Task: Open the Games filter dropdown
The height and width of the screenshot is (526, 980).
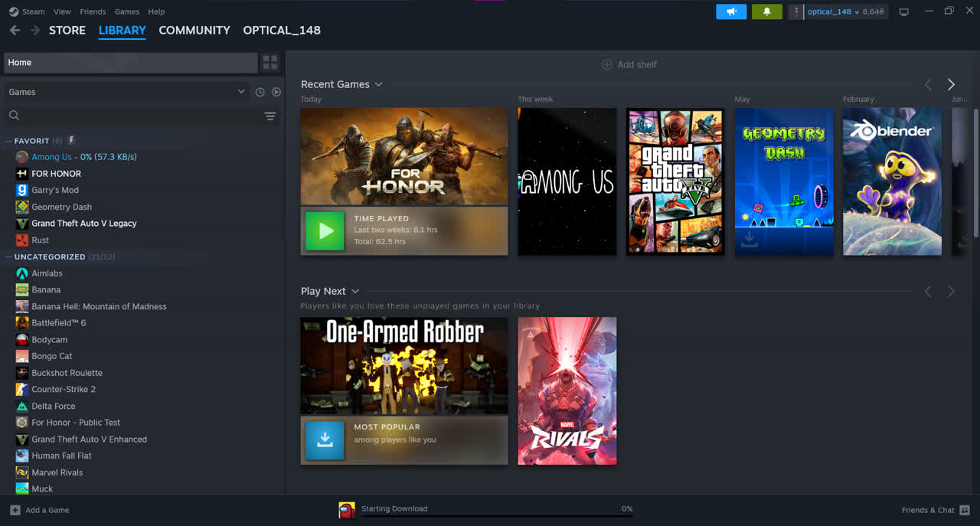Action: click(126, 92)
